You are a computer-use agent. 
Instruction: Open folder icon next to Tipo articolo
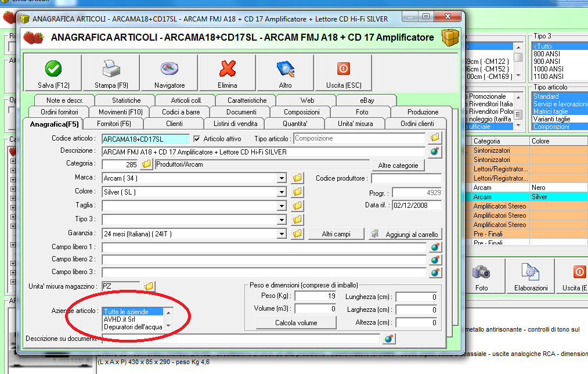click(x=435, y=138)
